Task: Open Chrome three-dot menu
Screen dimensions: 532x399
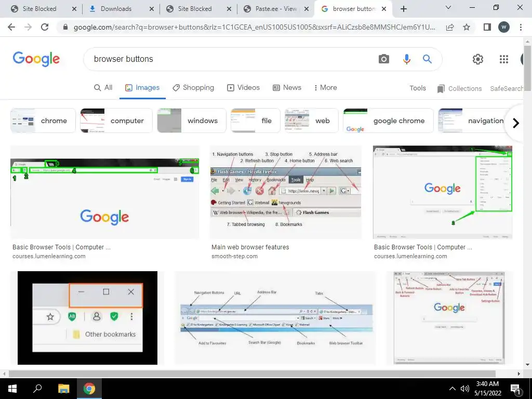Action: (521, 27)
